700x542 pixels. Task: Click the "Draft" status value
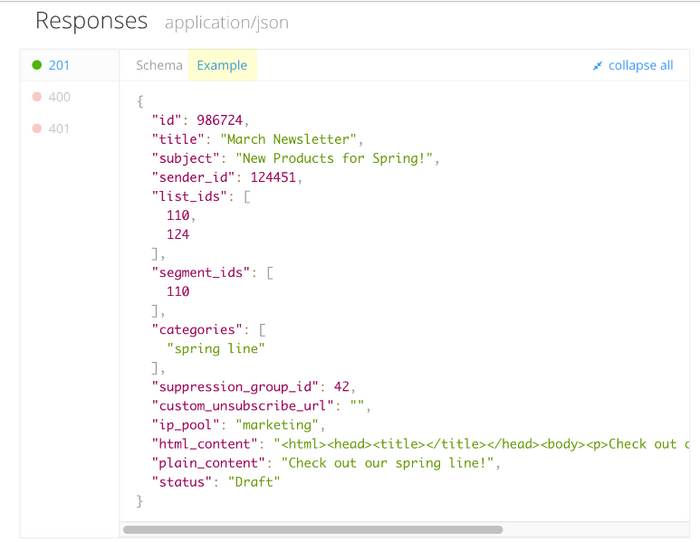(253, 482)
